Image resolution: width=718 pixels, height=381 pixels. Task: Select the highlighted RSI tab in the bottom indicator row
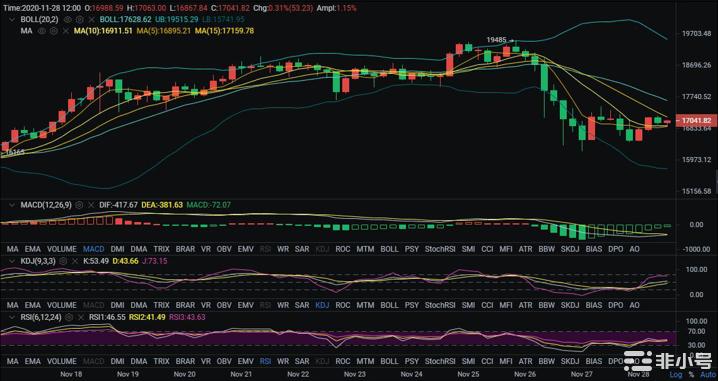(x=266, y=361)
